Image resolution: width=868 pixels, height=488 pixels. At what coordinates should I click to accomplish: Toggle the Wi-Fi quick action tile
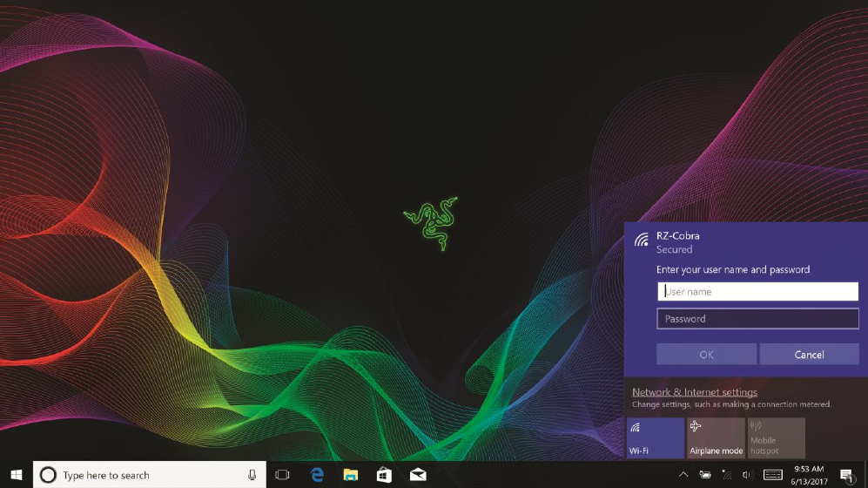click(x=656, y=437)
